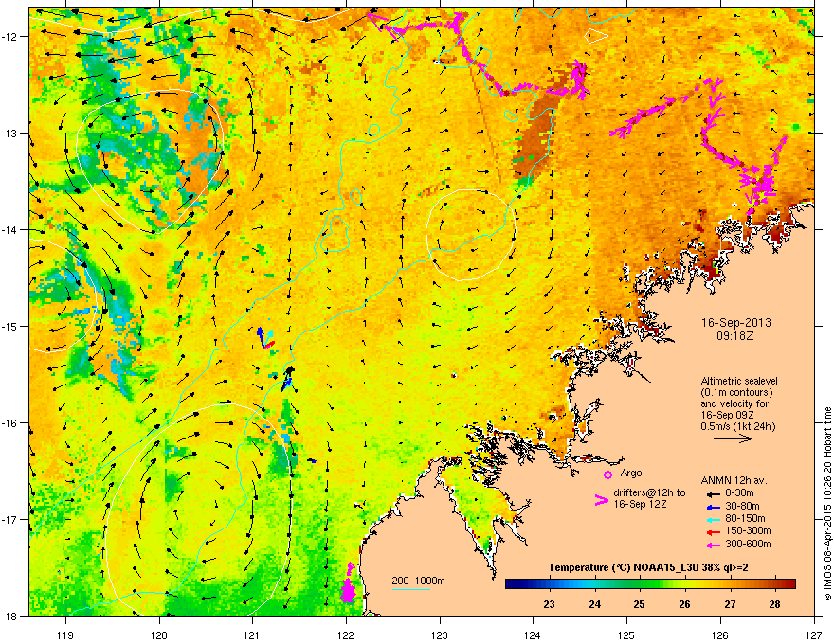Click longitude axis label 125
This screenshot has height=644, width=834.
627,635
